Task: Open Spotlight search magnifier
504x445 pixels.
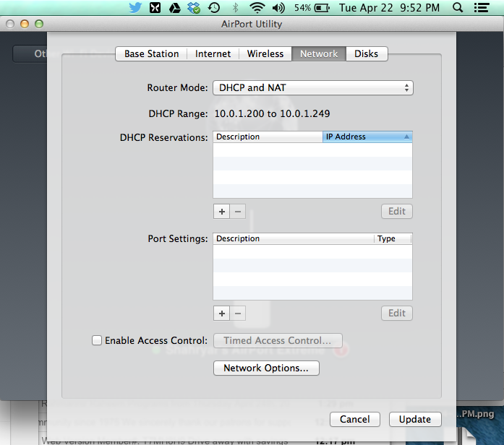Action: pos(458,7)
